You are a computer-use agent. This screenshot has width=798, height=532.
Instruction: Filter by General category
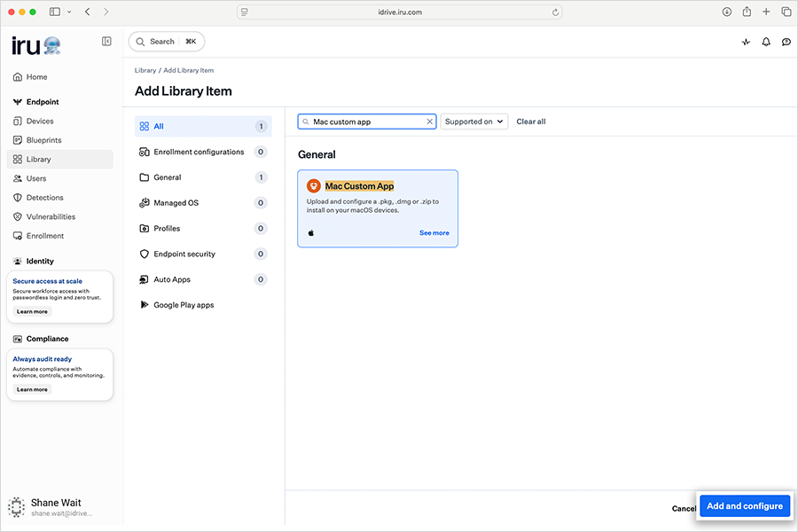point(203,177)
